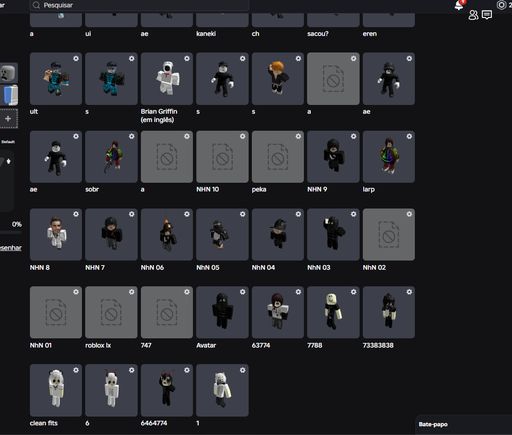
Task: Open the gear icon on the 6464774 outfit
Action: point(187,370)
